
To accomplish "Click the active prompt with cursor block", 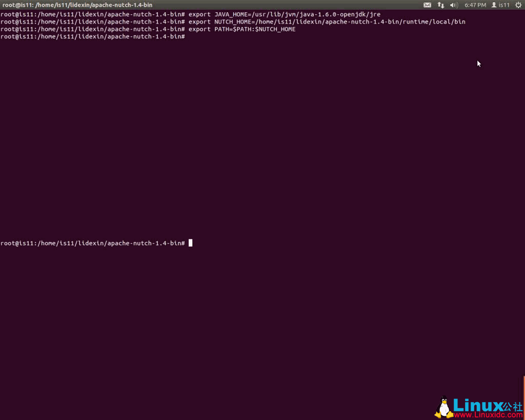I will tap(96, 243).
